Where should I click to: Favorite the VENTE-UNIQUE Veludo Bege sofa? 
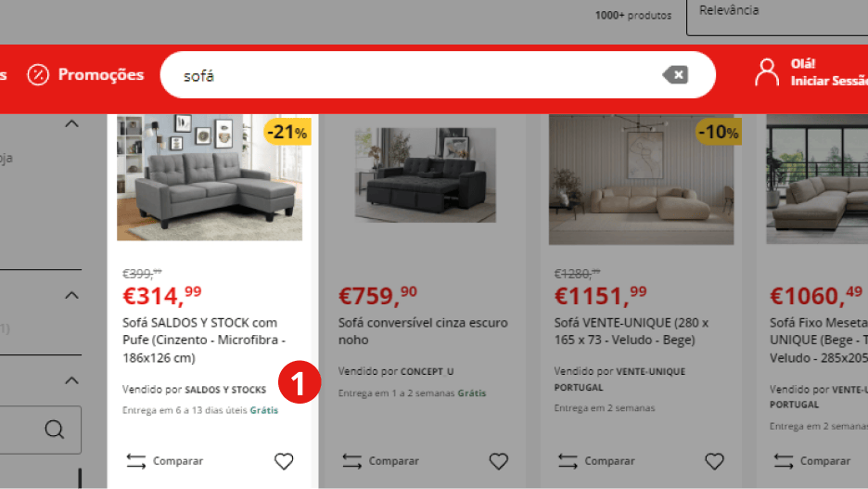715,461
